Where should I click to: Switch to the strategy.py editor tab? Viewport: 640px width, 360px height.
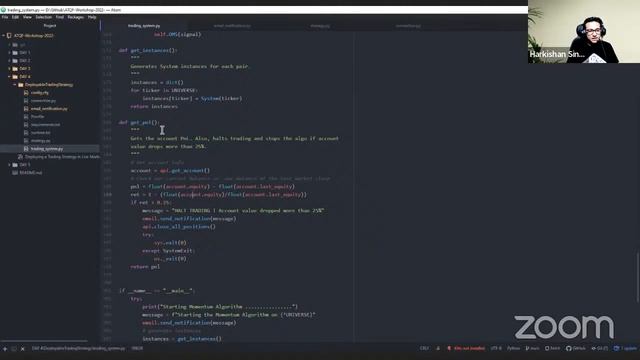[320, 26]
